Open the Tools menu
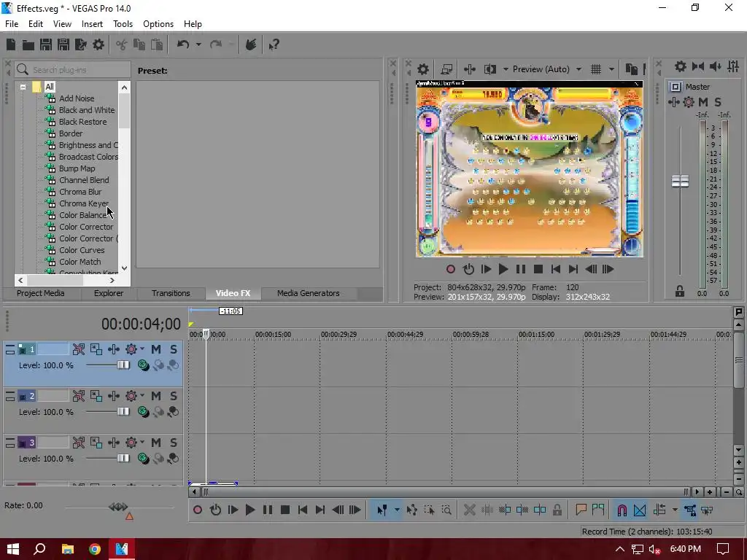 point(123,24)
